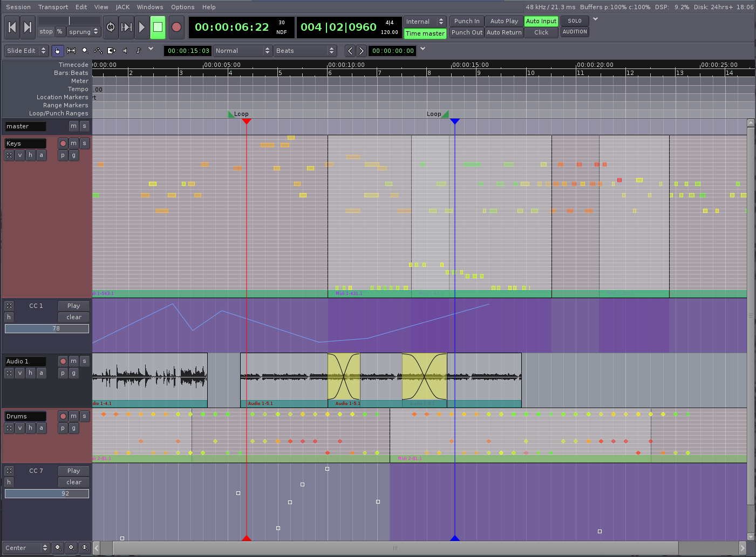Jump to the session start
Screen dimensions: 756x557
[12, 27]
